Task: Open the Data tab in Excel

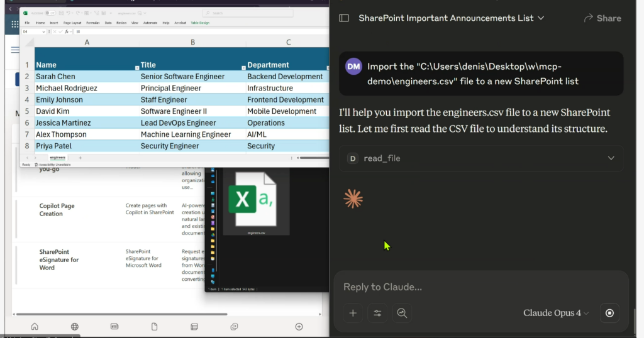Action: tap(108, 23)
